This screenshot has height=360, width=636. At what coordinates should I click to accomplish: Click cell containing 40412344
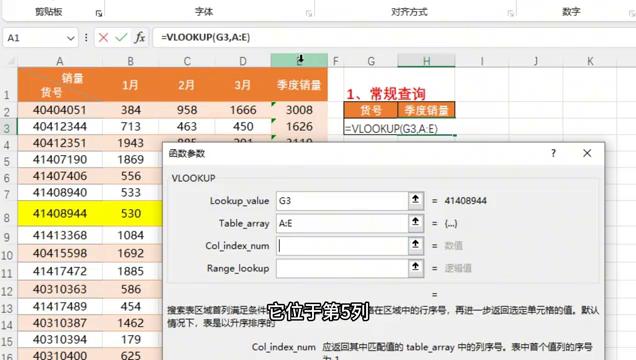click(x=60, y=126)
